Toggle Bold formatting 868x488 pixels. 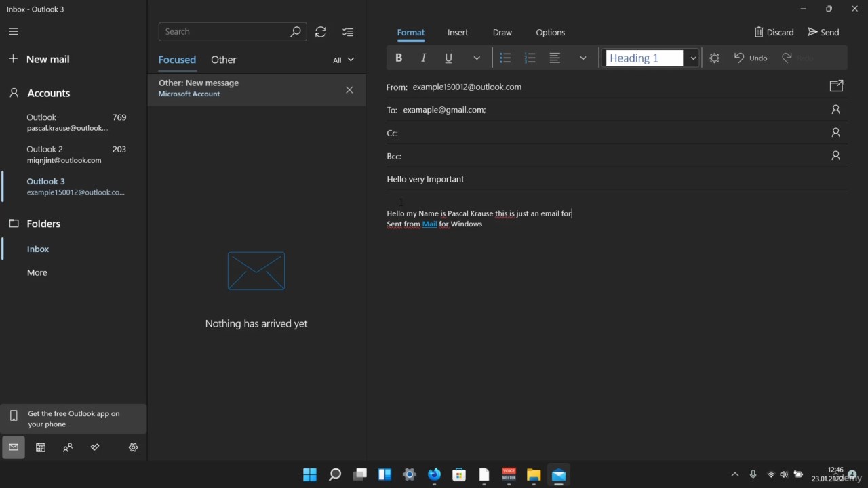click(x=399, y=58)
